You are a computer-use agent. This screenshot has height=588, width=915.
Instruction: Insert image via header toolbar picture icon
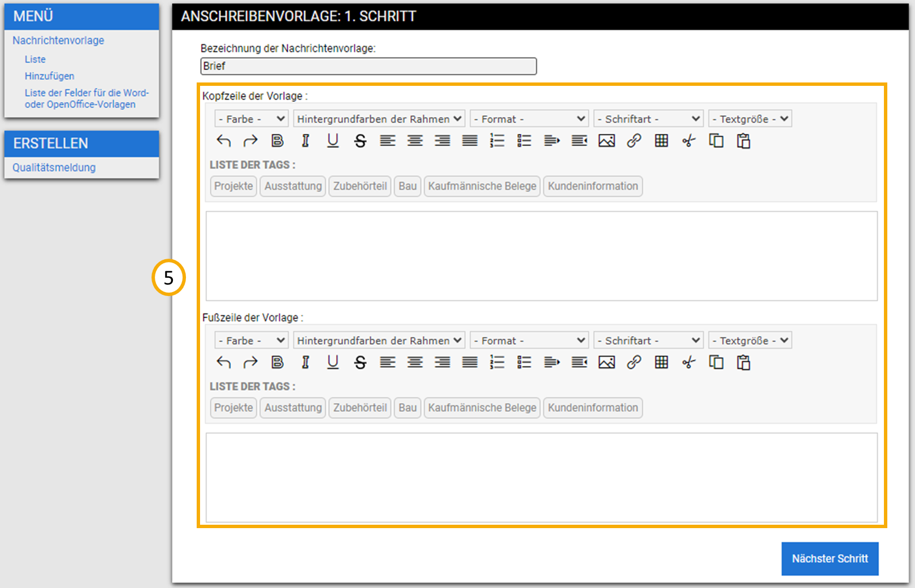[606, 141]
